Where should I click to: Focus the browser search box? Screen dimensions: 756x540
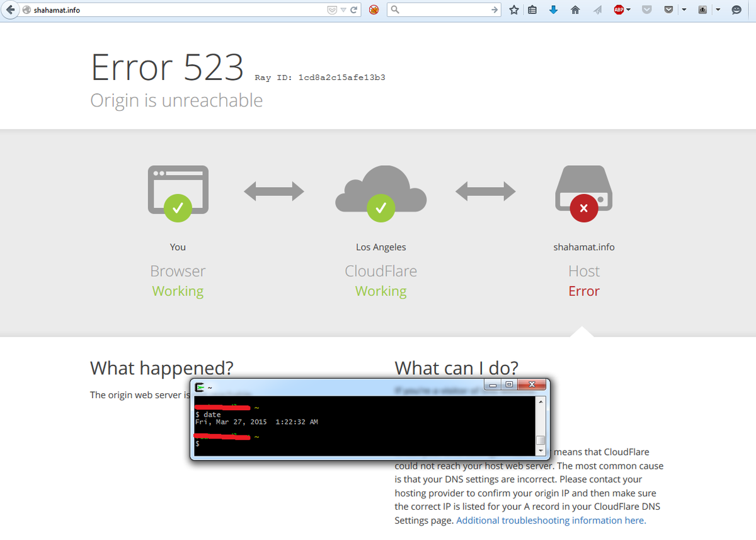click(x=444, y=10)
